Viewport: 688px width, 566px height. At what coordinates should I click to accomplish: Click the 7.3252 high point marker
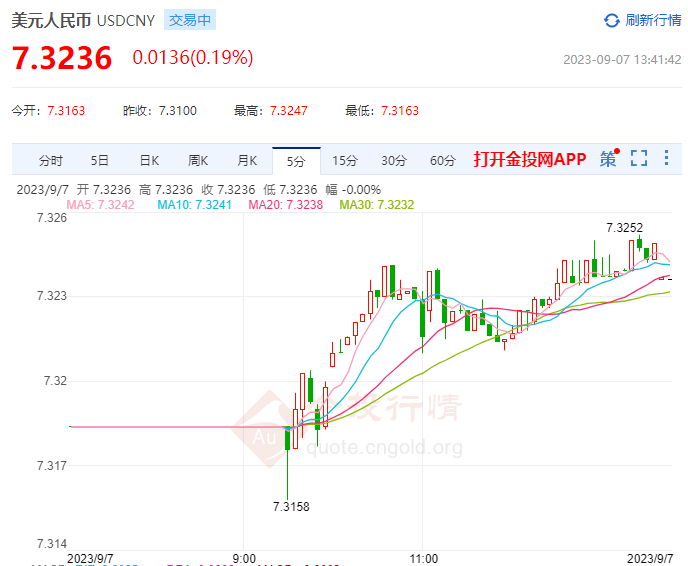pyautogui.click(x=624, y=228)
